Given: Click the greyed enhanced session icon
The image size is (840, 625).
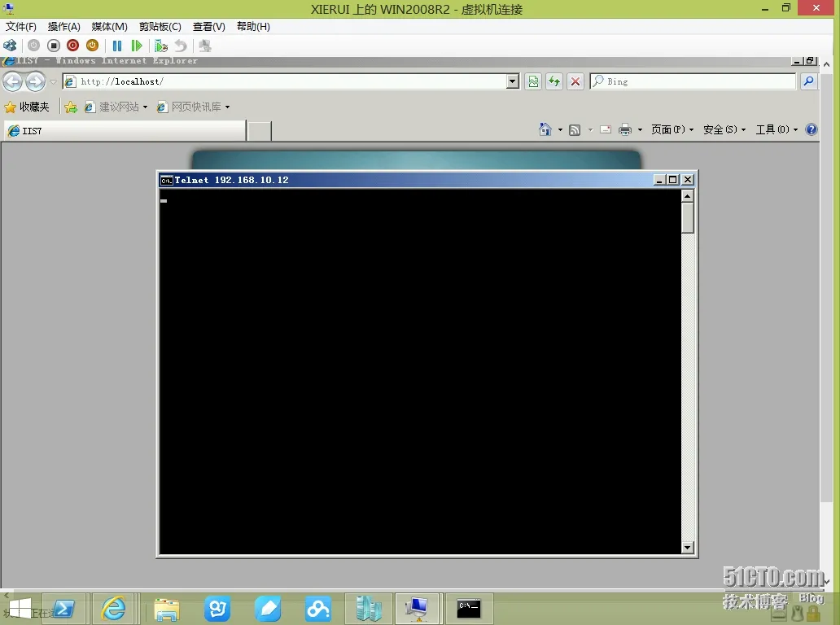Looking at the screenshot, I should tap(204, 46).
